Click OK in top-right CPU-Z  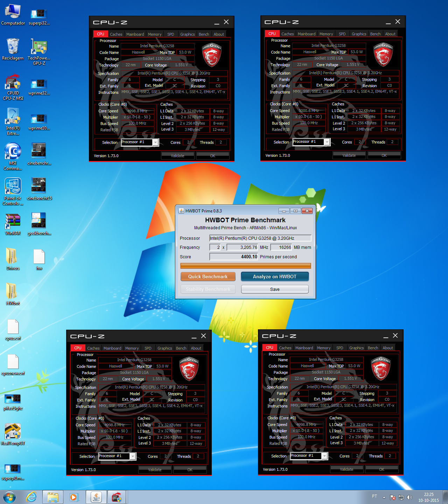pos(384,155)
